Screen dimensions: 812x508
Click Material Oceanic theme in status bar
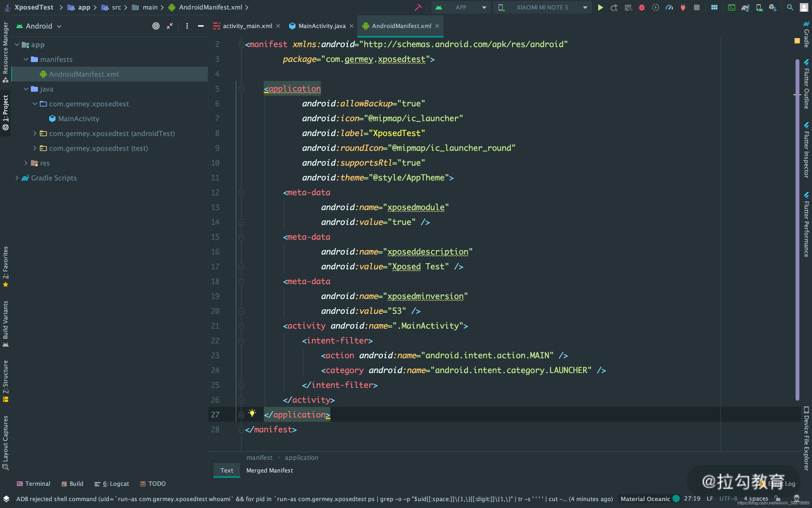(x=645, y=499)
